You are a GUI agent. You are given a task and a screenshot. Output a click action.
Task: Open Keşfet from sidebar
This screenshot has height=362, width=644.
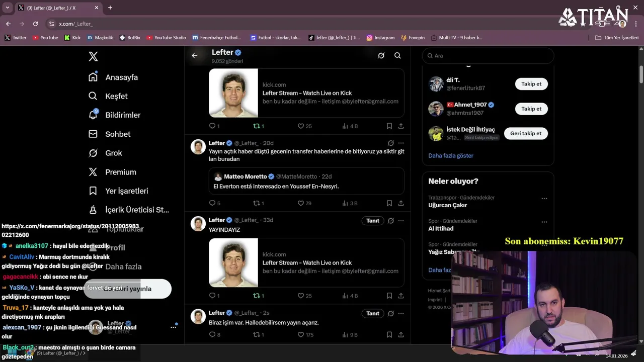(x=108, y=96)
